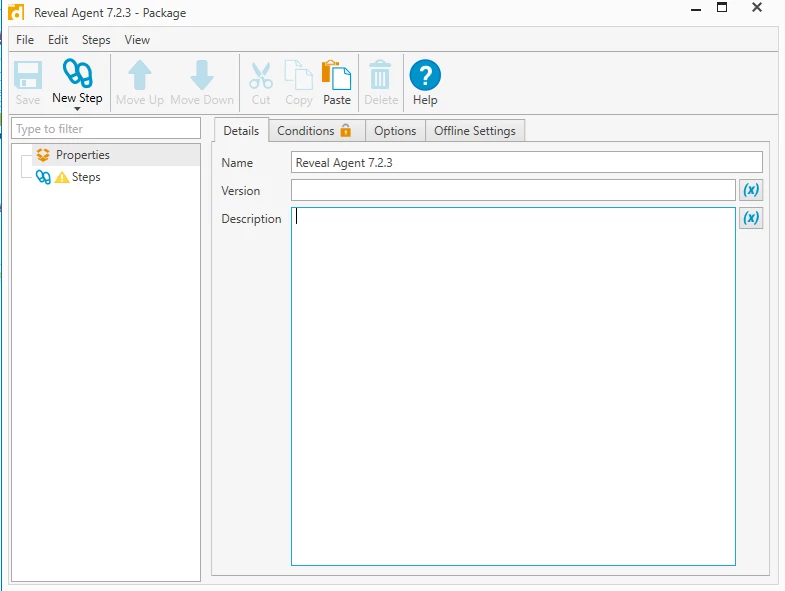Open Help with the question mark icon
Screen dimensions: 785x591
pos(425,75)
